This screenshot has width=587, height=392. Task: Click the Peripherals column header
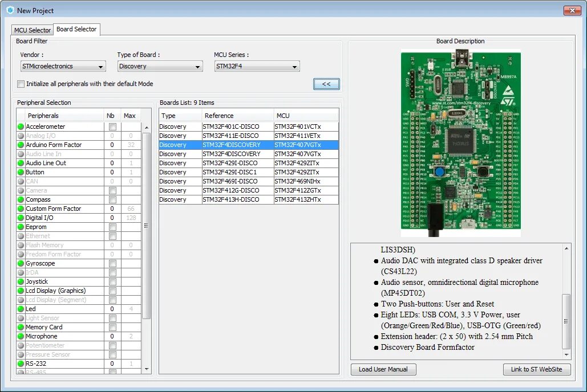pyautogui.click(x=64, y=116)
